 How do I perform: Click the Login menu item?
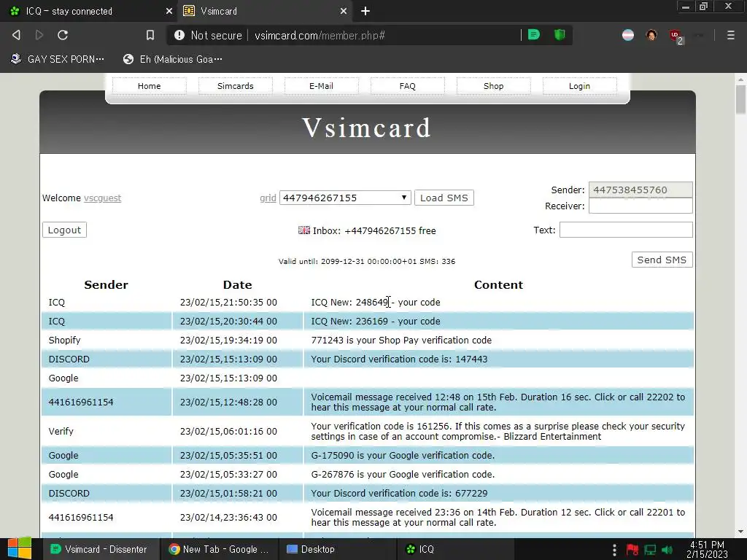[579, 86]
